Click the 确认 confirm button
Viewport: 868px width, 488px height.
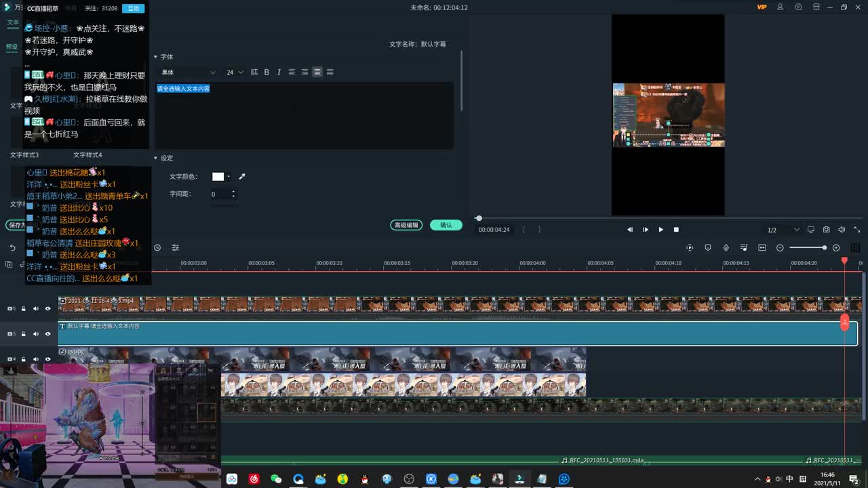click(x=446, y=225)
